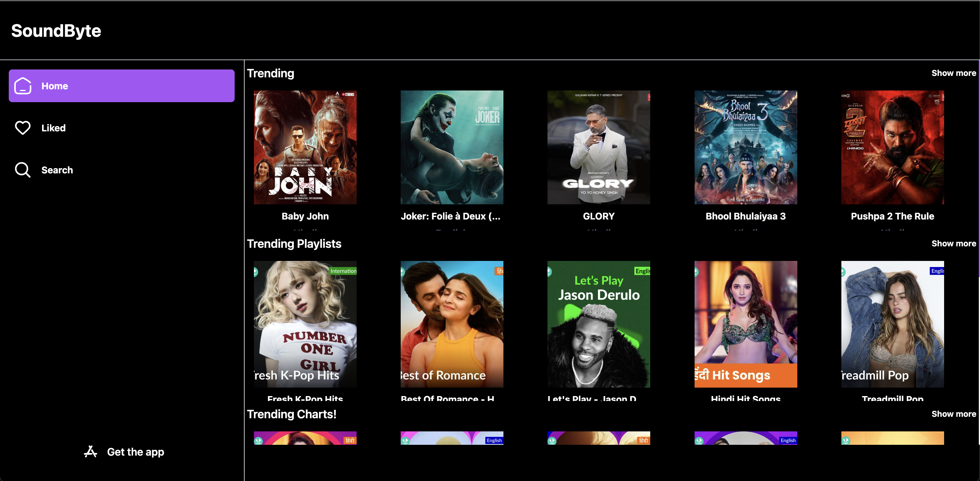Click the SoundByte logo title

tap(56, 31)
